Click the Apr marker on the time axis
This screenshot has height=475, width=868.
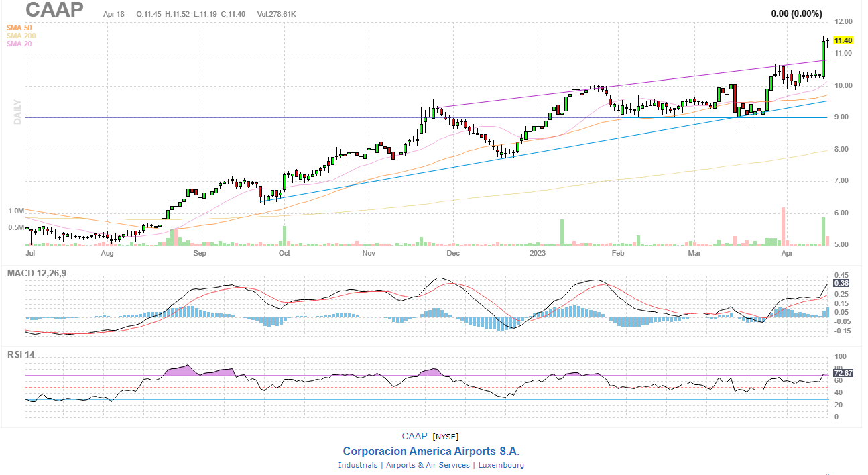click(787, 254)
